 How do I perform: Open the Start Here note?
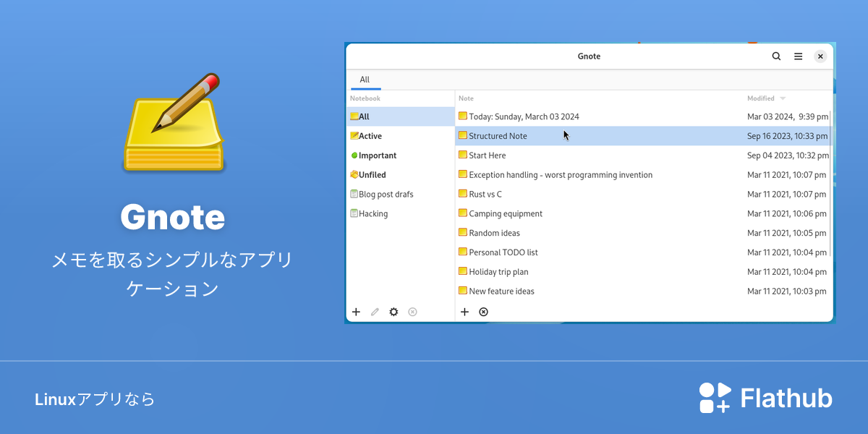488,156
